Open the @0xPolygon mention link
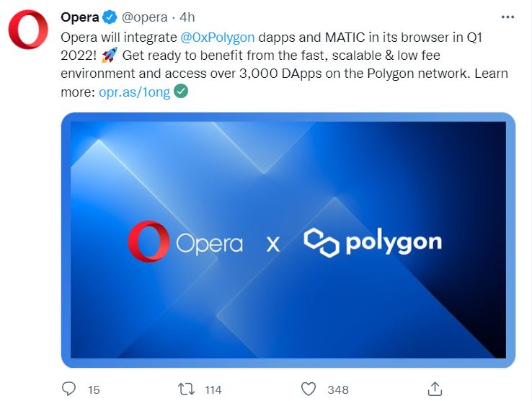The width and height of the screenshot is (532, 401). tap(218, 38)
